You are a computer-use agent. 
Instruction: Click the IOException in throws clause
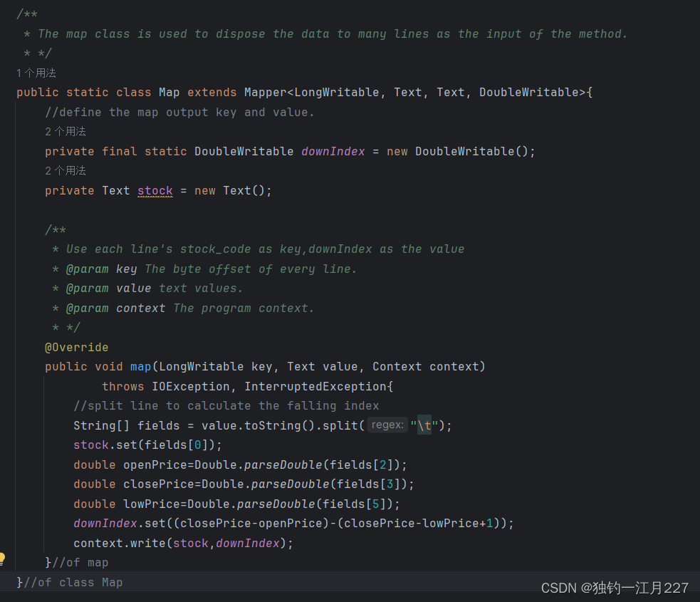191,386
